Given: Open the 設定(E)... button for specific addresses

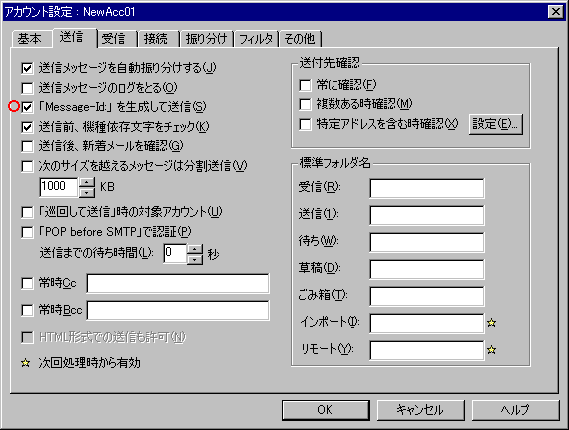Looking at the screenshot, I should (x=495, y=124).
